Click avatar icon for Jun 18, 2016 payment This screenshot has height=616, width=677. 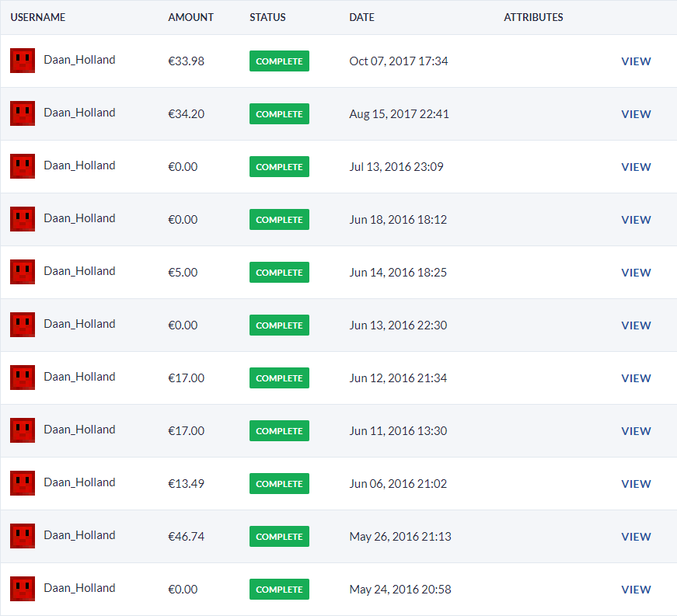pos(23,219)
